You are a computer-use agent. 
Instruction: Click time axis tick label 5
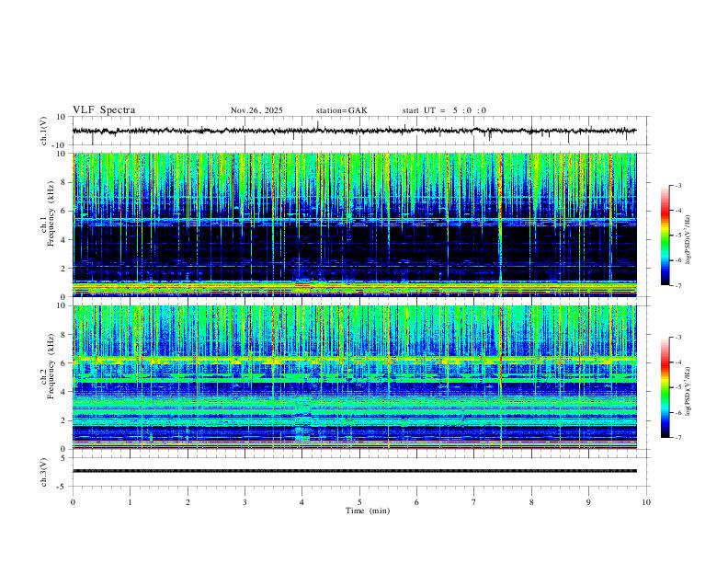tap(359, 502)
